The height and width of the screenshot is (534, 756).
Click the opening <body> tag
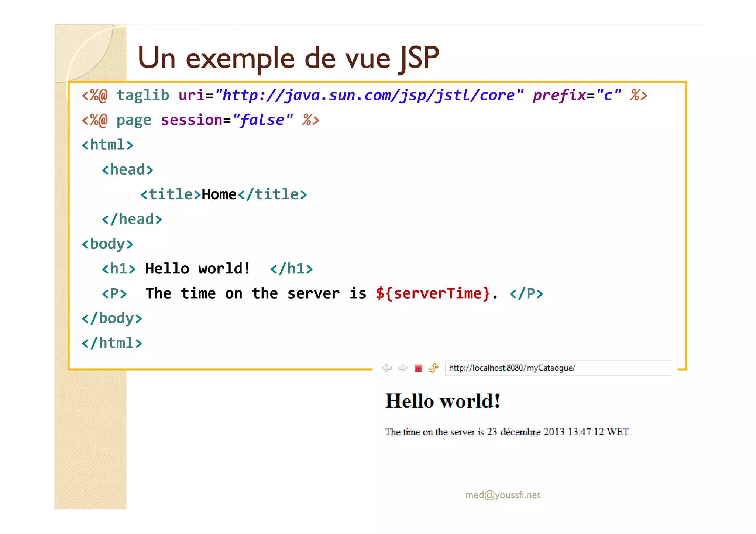(x=107, y=244)
